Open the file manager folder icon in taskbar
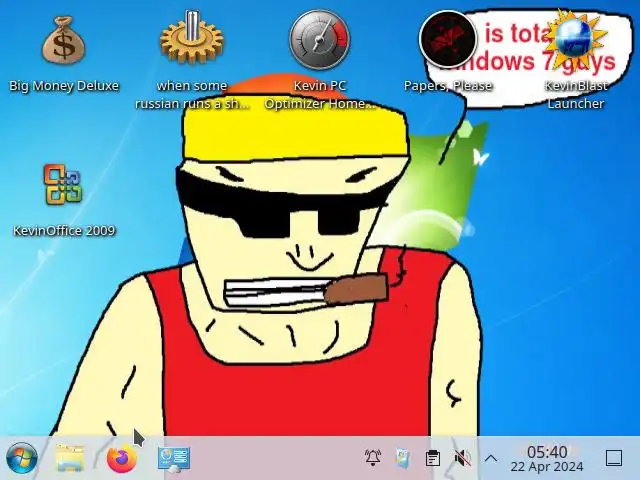This screenshot has height=480, width=640. (70, 458)
